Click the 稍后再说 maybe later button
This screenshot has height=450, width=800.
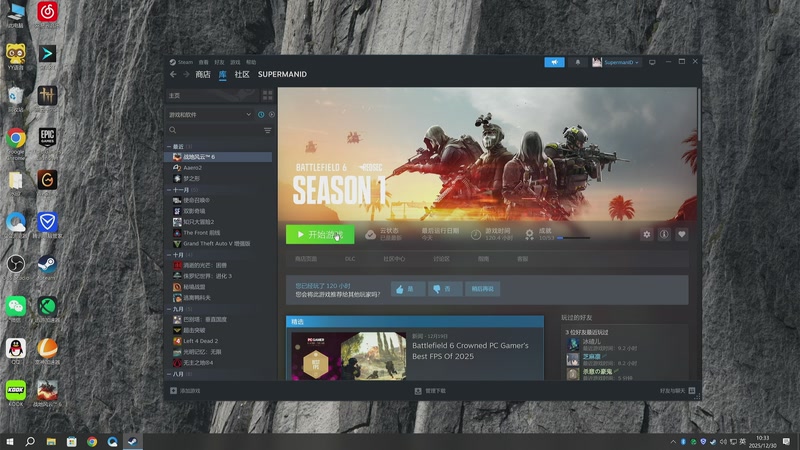tap(482, 289)
